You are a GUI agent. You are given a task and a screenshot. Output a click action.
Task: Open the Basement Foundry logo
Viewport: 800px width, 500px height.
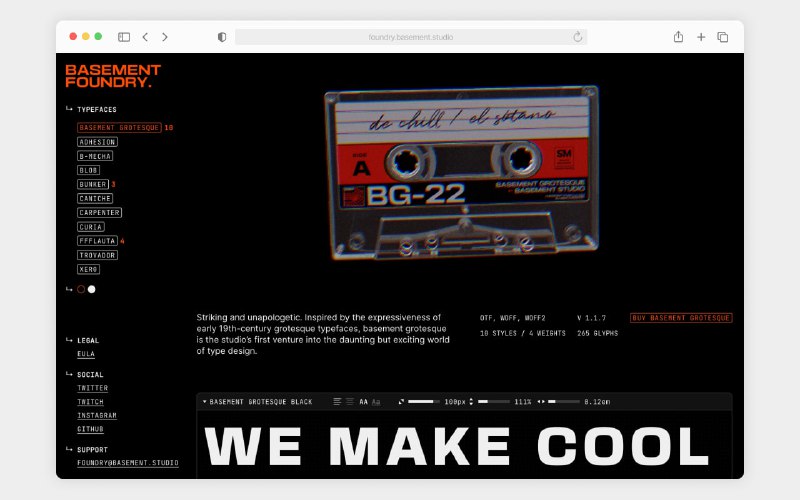[x=113, y=76]
